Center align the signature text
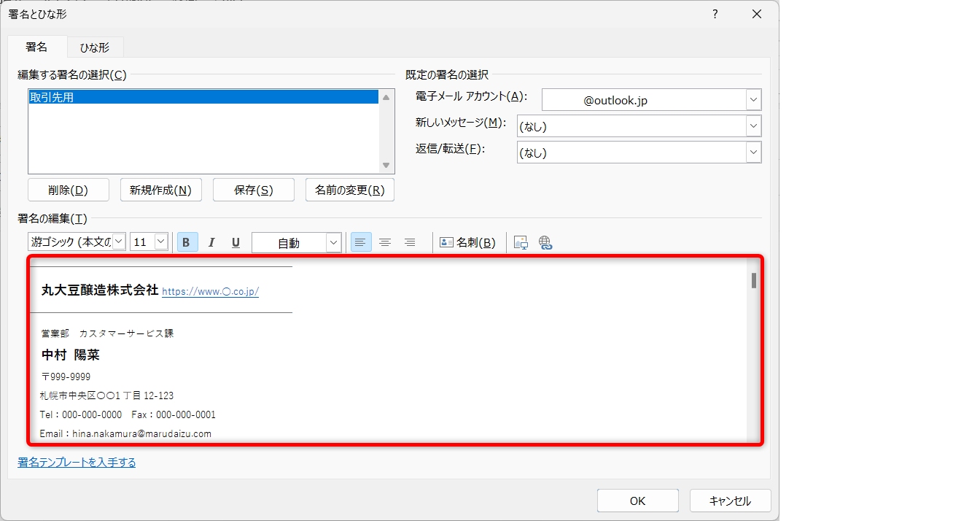 click(x=385, y=242)
